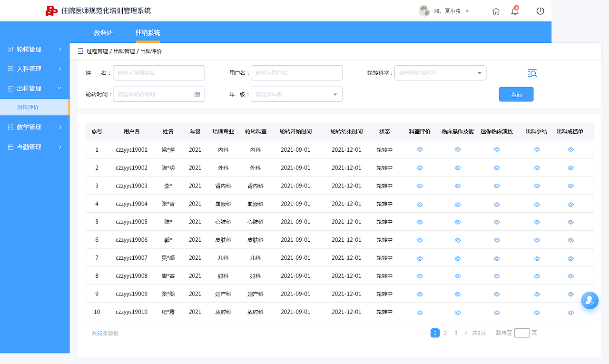The width and height of the screenshot is (609, 364).
Task: Go to page 2 of results
Action: (445, 333)
